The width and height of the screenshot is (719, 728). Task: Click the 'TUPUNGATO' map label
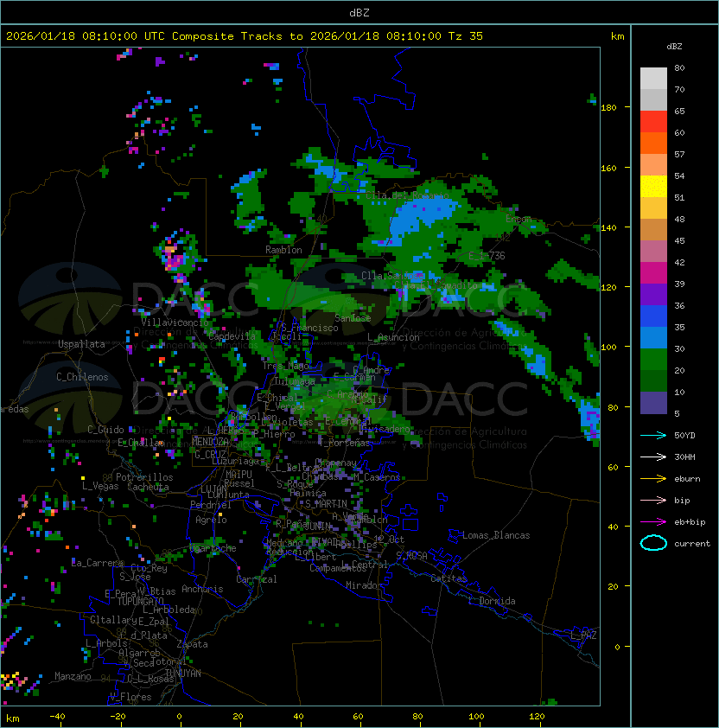click(x=140, y=601)
